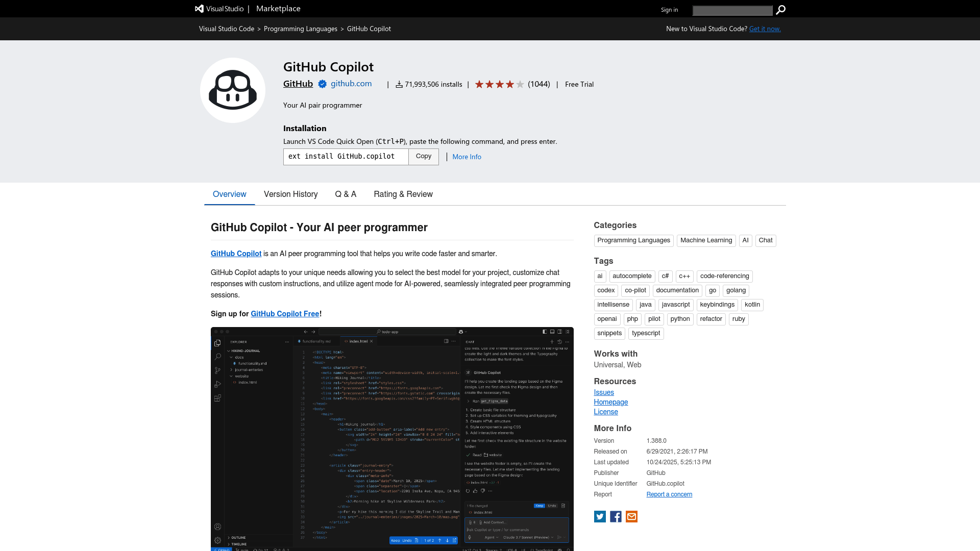The image size is (980, 551).
Task: Click the installs download icon
Action: tap(399, 84)
